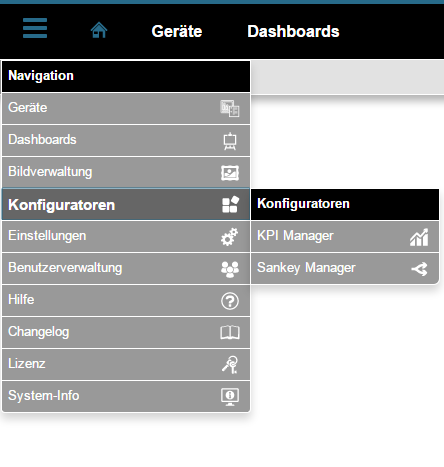Open the Sankey Manager entry

(x=345, y=268)
